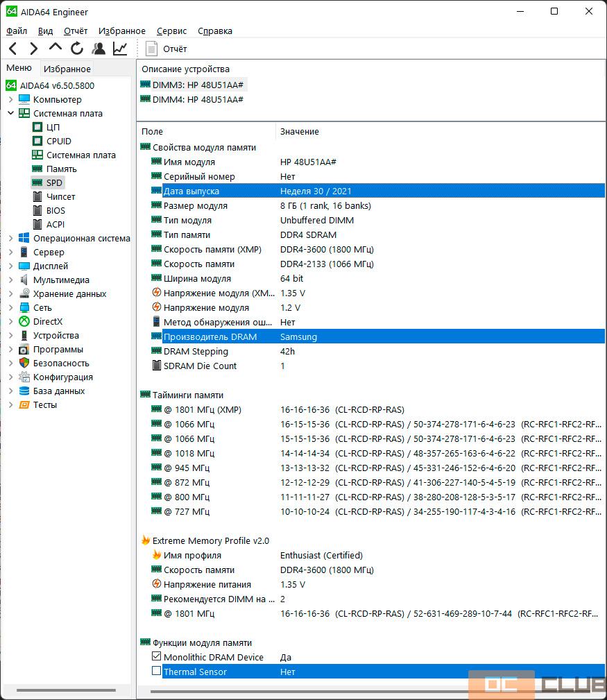Click the Windows logo icon for Операционная система

[24, 238]
